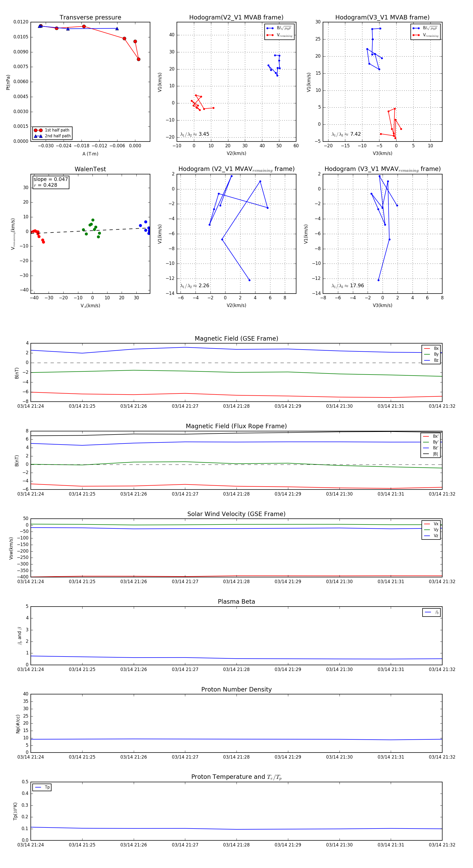This screenshot has height=868, width=473.
Task: Click the λ1/λ3 ≈ 17.96 eigenvalue ratio
Action: pyautogui.click(x=348, y=286)
